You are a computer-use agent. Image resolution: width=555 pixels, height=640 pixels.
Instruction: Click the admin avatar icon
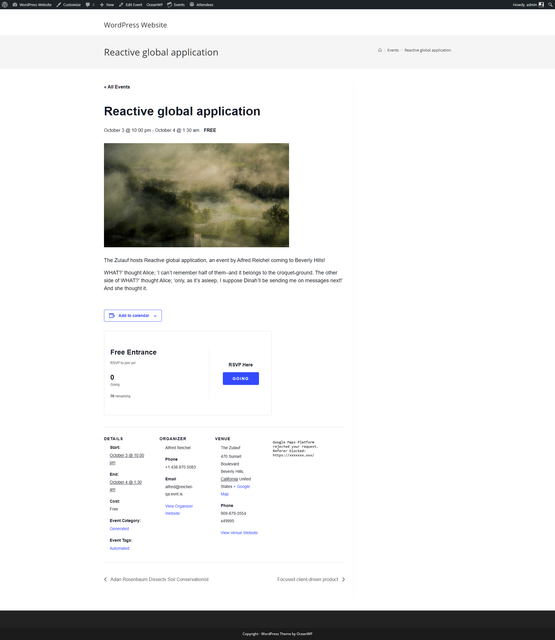541,4
